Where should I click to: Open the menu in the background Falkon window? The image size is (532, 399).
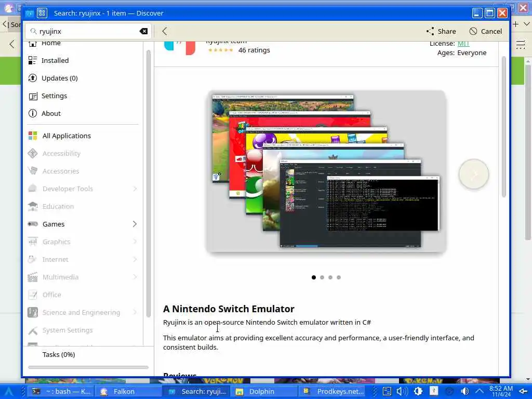pos(521,44)
